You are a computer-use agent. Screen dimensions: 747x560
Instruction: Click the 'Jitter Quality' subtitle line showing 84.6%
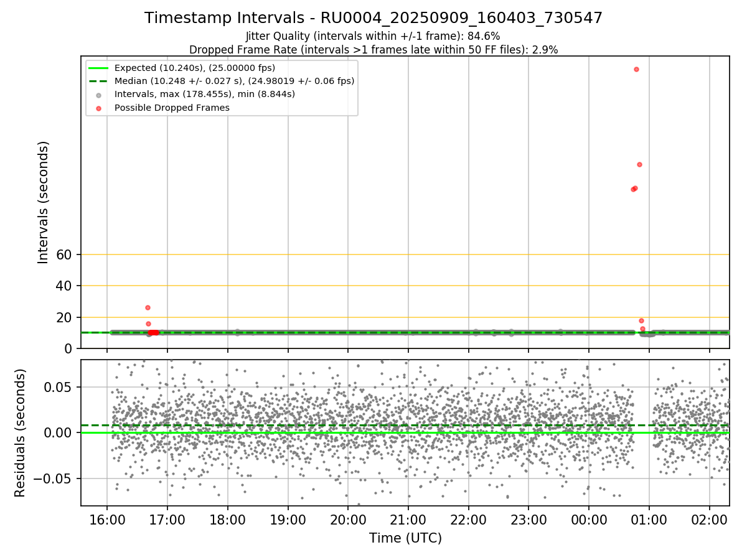click(374, 37)
